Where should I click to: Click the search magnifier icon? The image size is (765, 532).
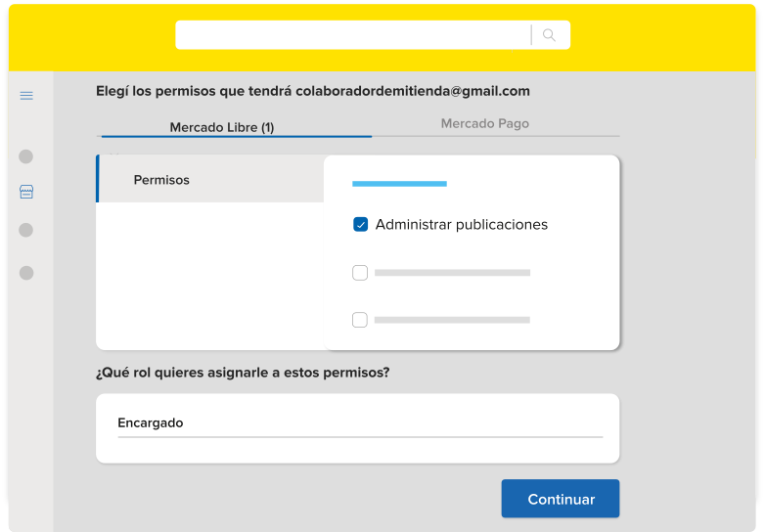[550, 35]
